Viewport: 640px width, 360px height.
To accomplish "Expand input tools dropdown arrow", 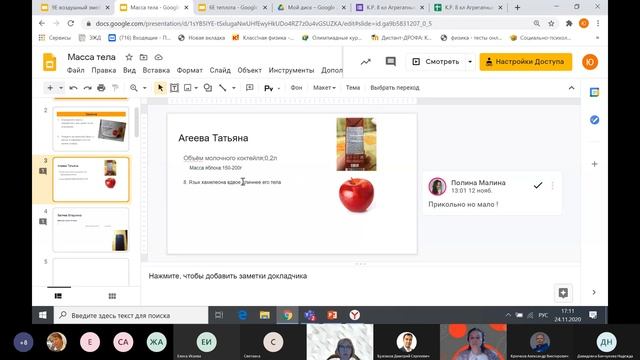I will pyautogui.click(x=279, y=88).
